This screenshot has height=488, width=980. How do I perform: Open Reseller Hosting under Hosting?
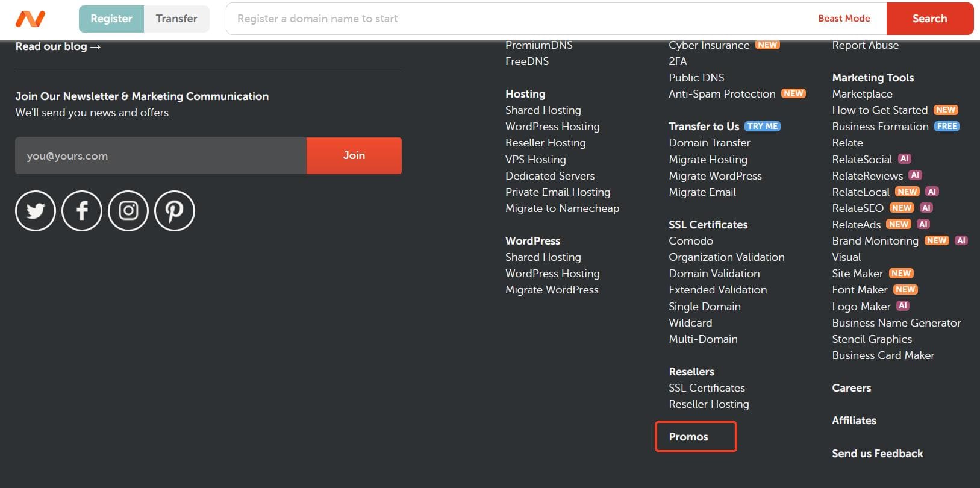(x=546, y=143)
